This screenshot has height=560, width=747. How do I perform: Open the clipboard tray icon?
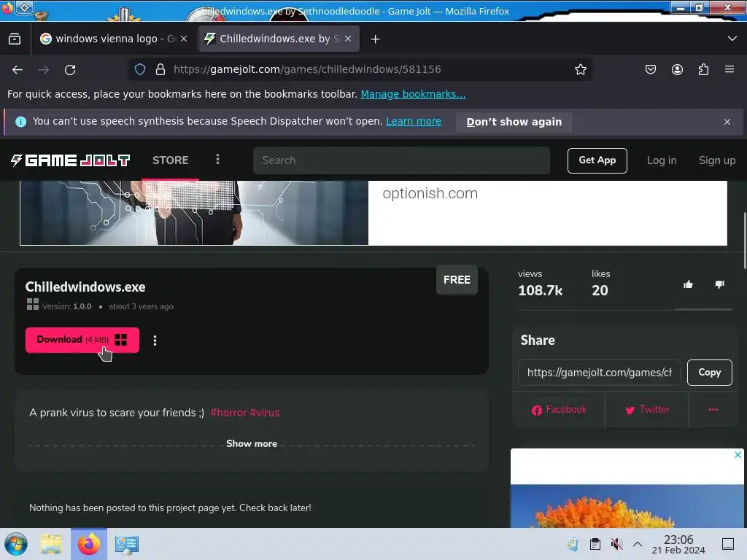point(595,544)
